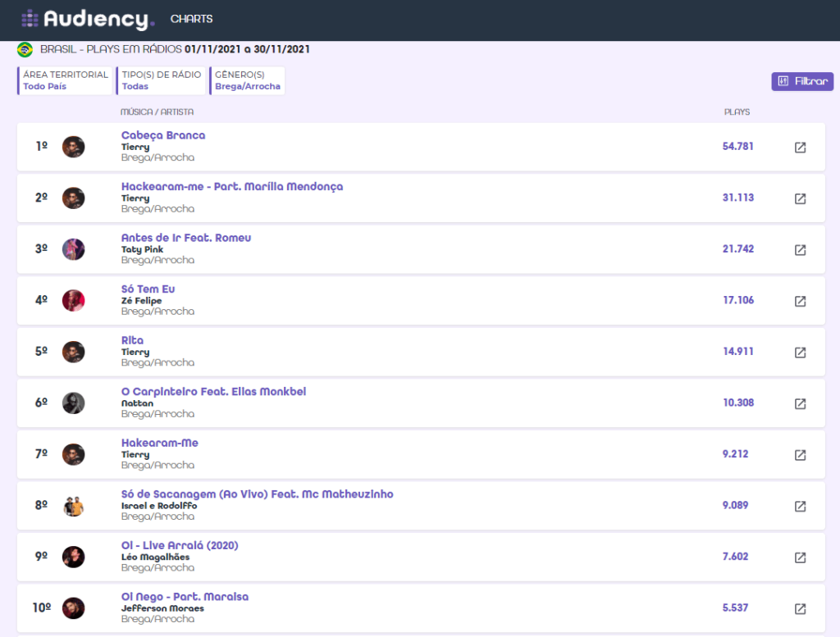This screenshot has width=840, height=637.
Task: Click Israel e Rodolffo's avatar thumbnail
Action: click(73, 506)
